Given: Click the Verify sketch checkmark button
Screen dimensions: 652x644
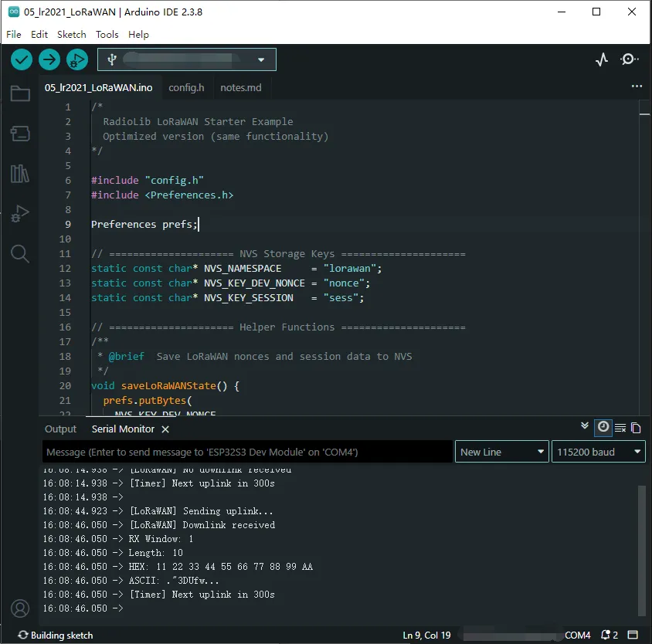Looking at the screenshot, I should click(x=22, y=59).
